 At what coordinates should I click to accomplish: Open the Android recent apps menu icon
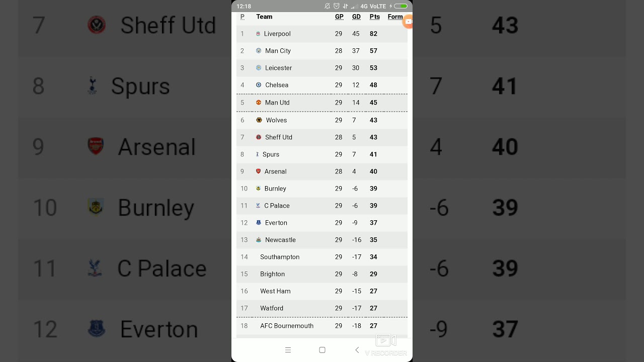(288, 350)
